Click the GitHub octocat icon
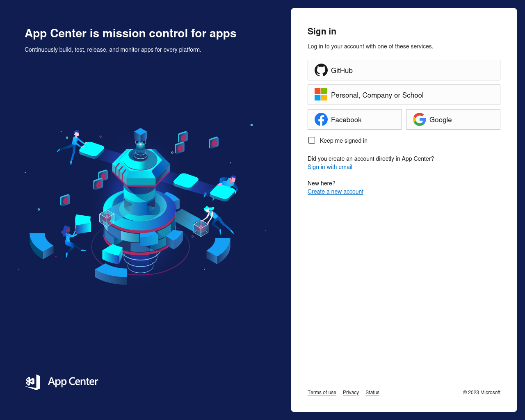 [x=321, y=70]
